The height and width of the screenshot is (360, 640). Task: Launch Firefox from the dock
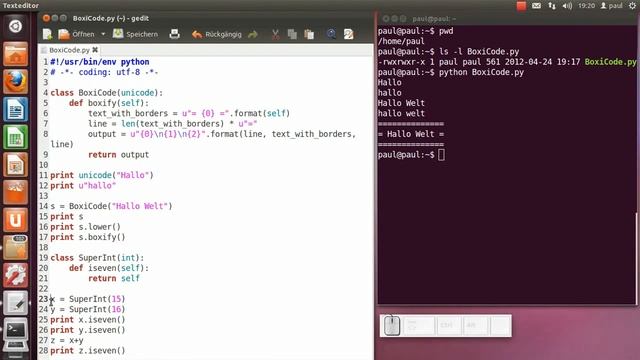tap(16, 82)
